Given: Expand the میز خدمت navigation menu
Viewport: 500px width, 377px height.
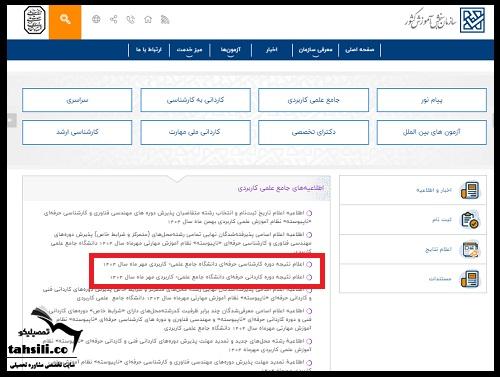Looking at the screenshot, I should 189,50.
